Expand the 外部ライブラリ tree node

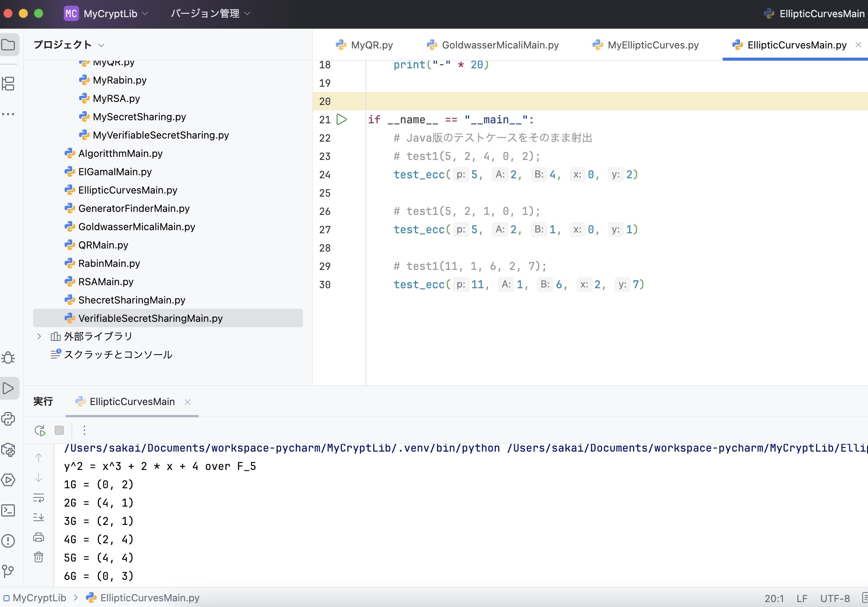pyautogui.click(x=39, y=336)
